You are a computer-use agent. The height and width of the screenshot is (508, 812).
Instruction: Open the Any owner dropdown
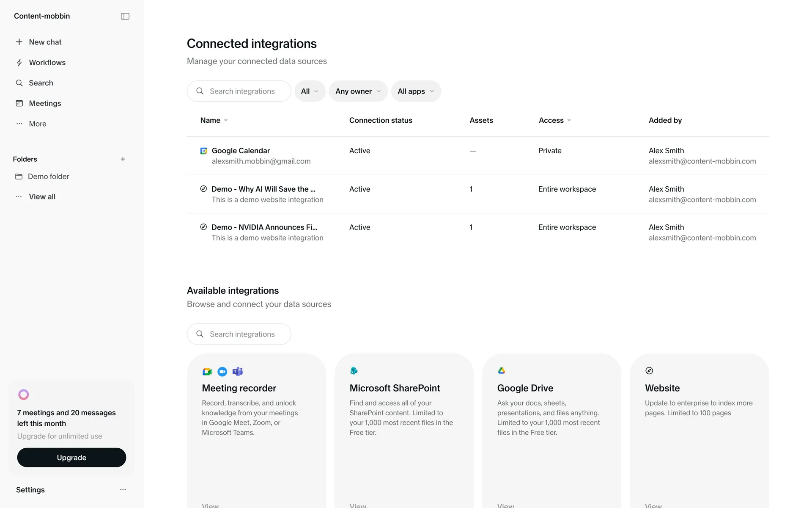tap(358, 91)
